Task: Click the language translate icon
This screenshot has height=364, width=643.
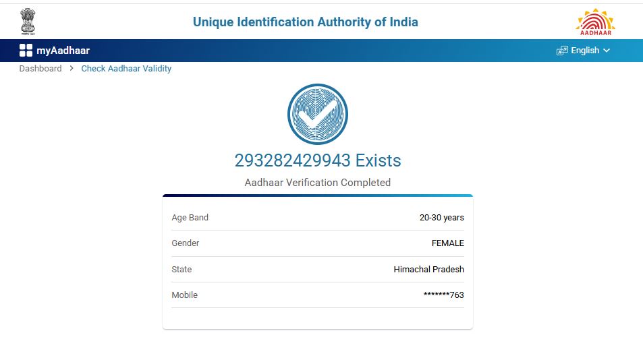Action: tap(562, 51)
